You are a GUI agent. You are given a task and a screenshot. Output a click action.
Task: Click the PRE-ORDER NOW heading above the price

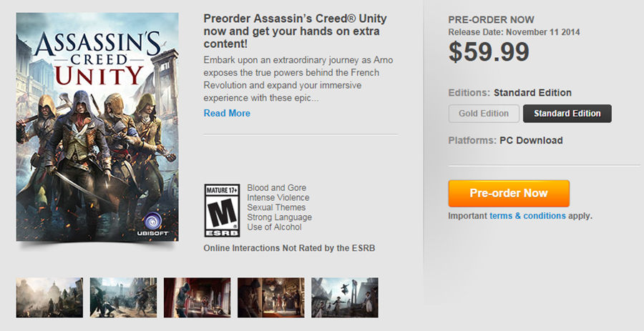[x=489, y=20]
